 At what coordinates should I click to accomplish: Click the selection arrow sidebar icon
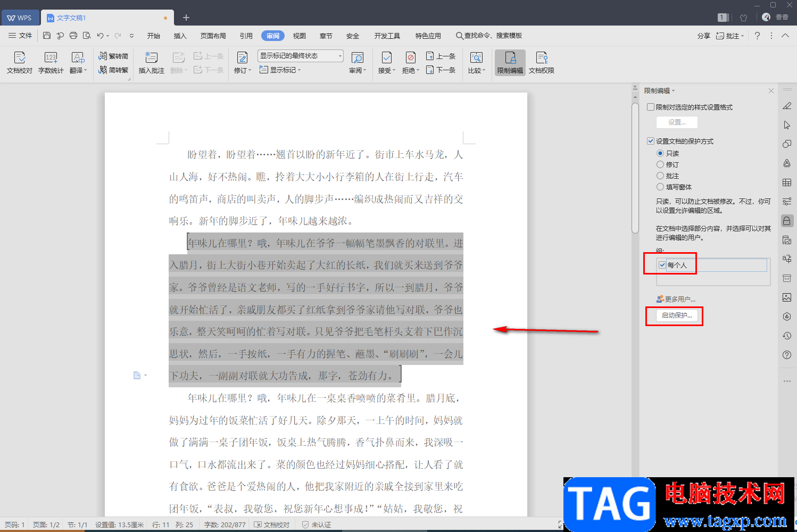[787, 125]
